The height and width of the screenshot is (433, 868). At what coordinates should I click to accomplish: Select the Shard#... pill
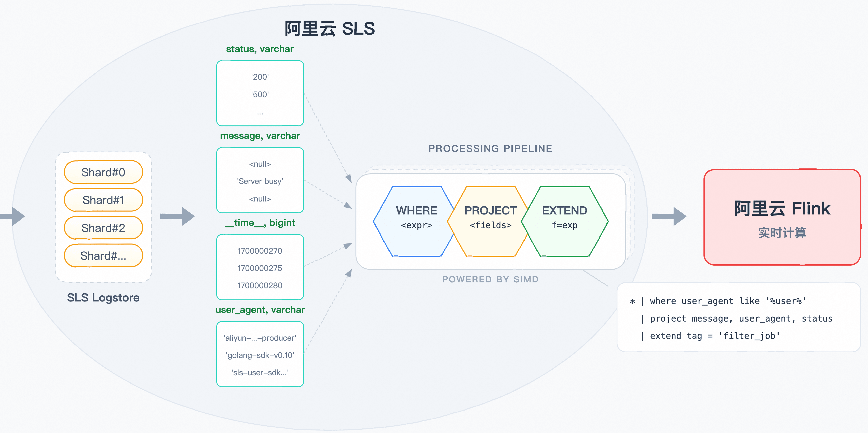pyautogui.click(x=103, y=256)
